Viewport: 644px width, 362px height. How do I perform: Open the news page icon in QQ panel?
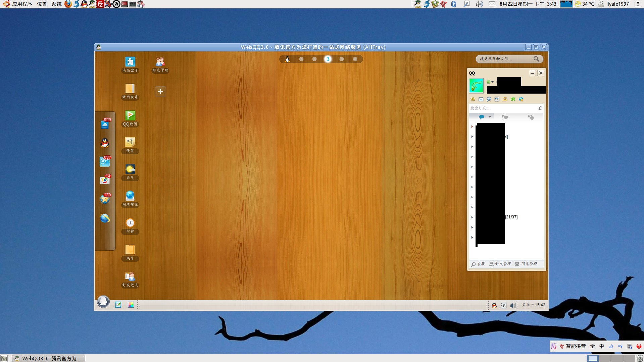pyautogui.click(x=497, y=99)
